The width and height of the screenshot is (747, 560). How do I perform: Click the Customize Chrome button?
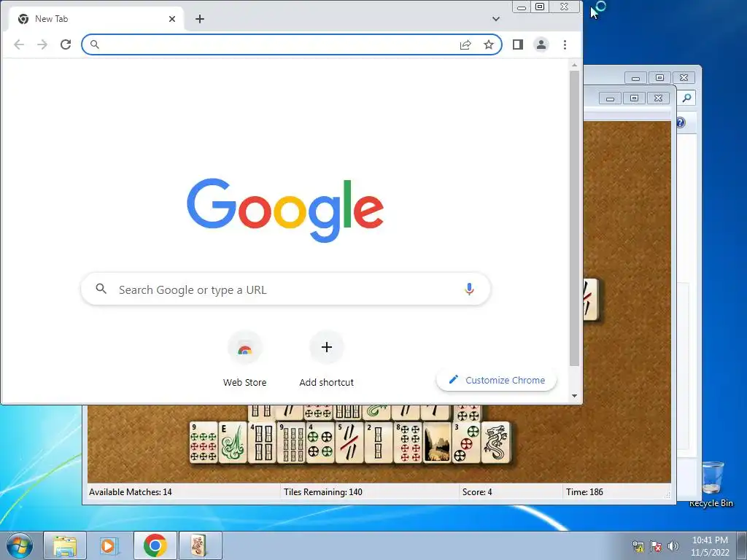497,380
